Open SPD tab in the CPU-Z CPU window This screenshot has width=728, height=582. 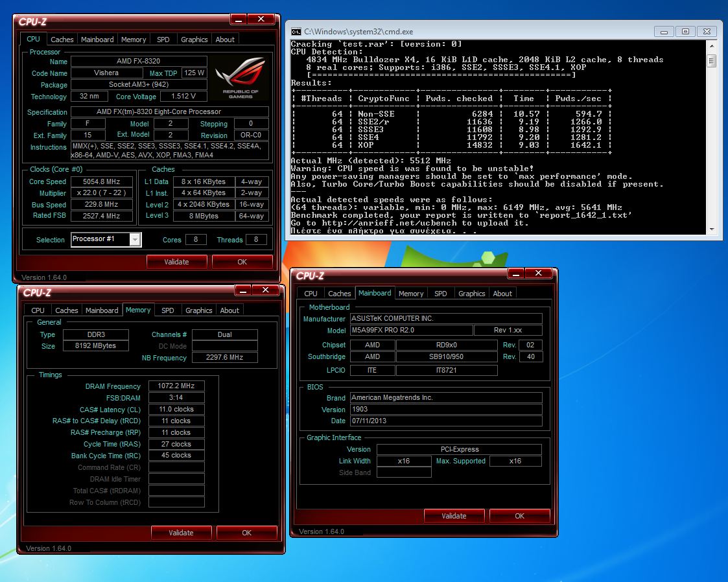(163, 40)
